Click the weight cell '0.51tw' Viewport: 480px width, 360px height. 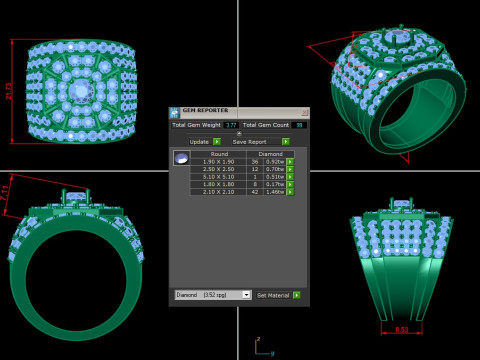click(275, 177)
